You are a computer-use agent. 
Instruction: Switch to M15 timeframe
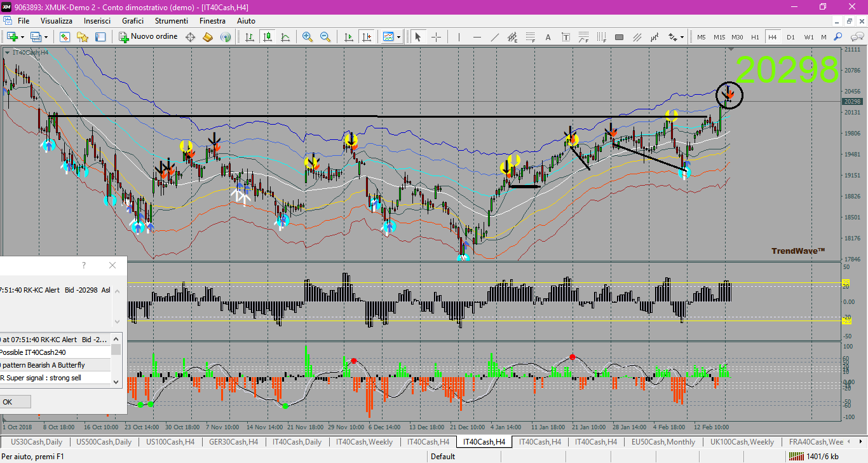(x=719, y=37)
